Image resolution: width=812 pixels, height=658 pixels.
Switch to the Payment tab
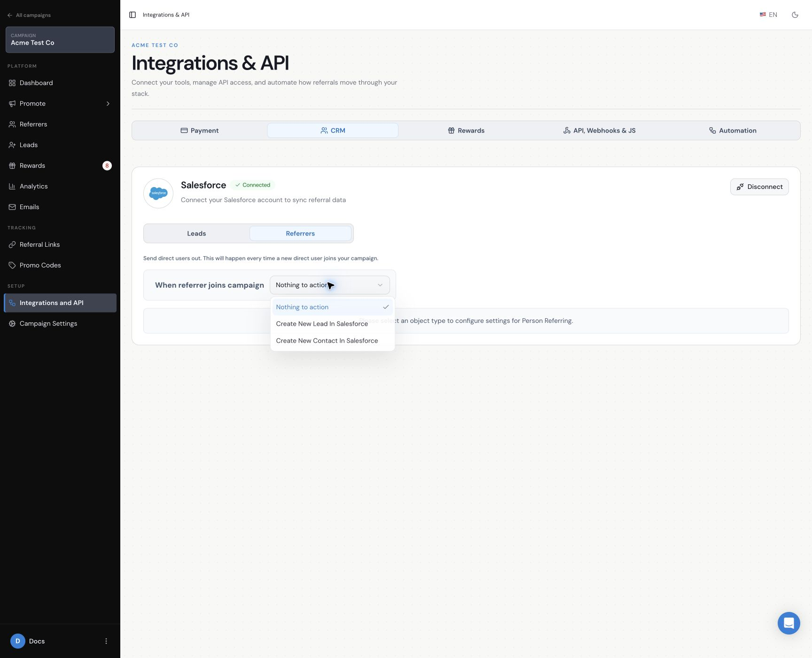click(200, 131)
